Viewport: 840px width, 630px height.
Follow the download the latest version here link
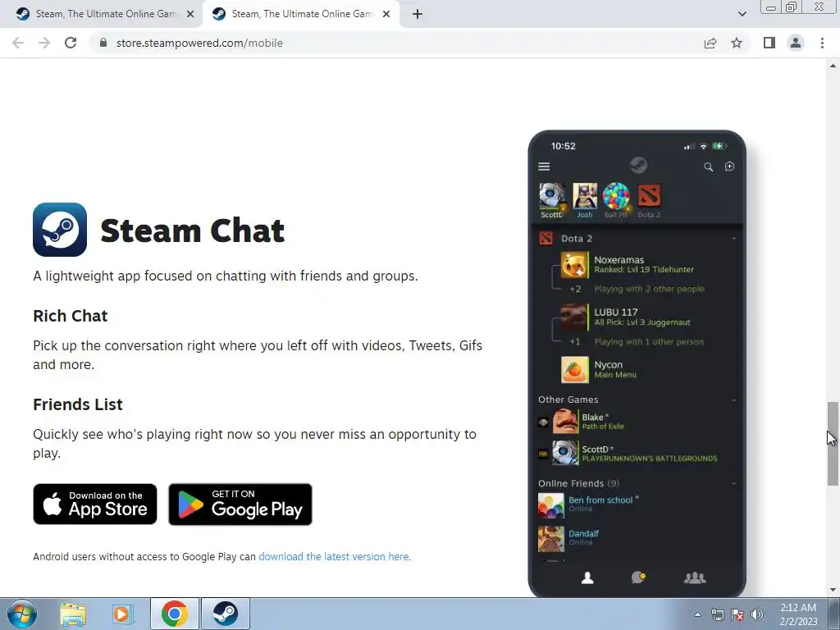tap(334, 557)
